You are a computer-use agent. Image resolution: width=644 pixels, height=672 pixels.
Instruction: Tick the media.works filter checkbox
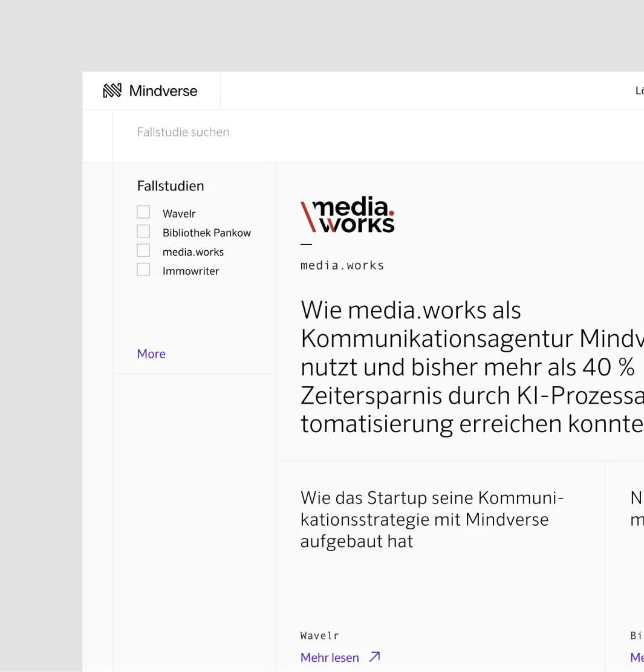143,250
